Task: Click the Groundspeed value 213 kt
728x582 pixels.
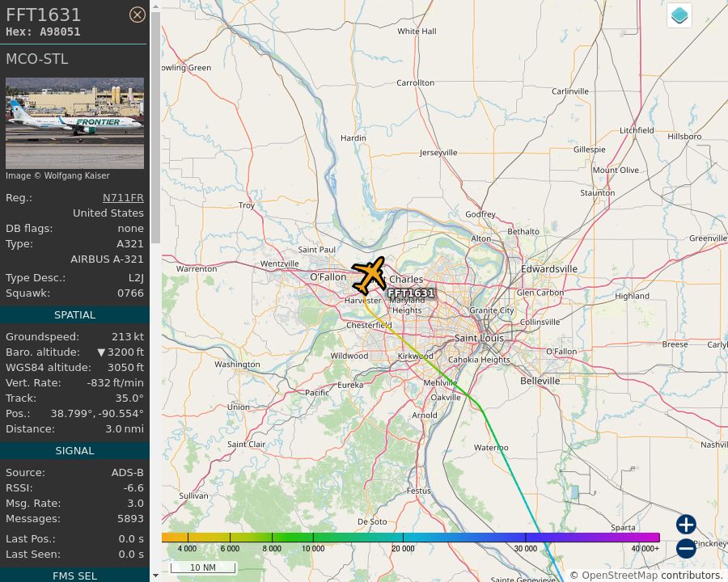Action: [x=128, y=337]
